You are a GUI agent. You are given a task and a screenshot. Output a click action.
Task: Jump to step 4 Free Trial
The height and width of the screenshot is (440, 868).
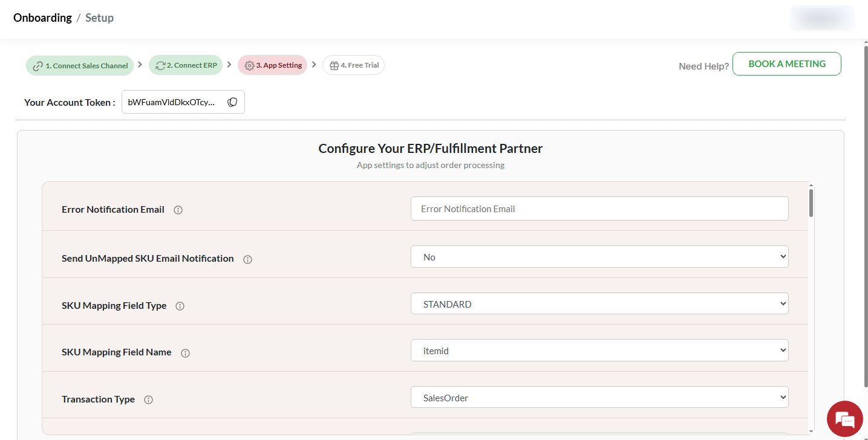tap(354, 65)
